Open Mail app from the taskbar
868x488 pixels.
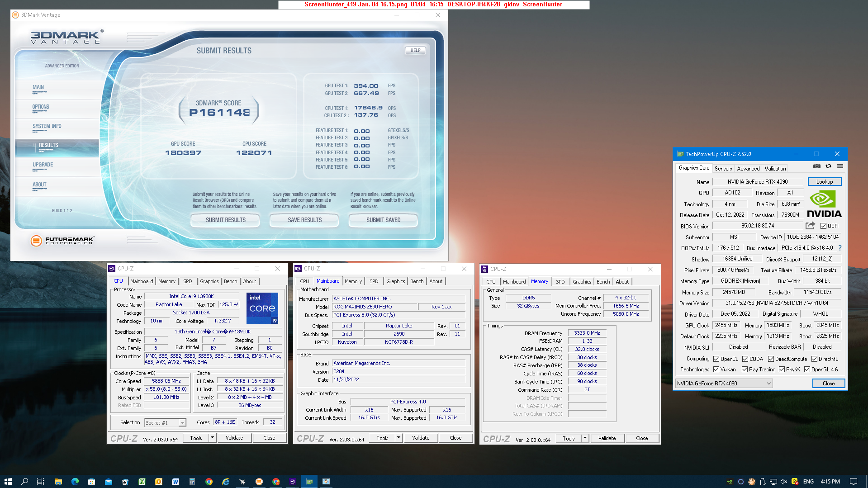tap(108, 482)
